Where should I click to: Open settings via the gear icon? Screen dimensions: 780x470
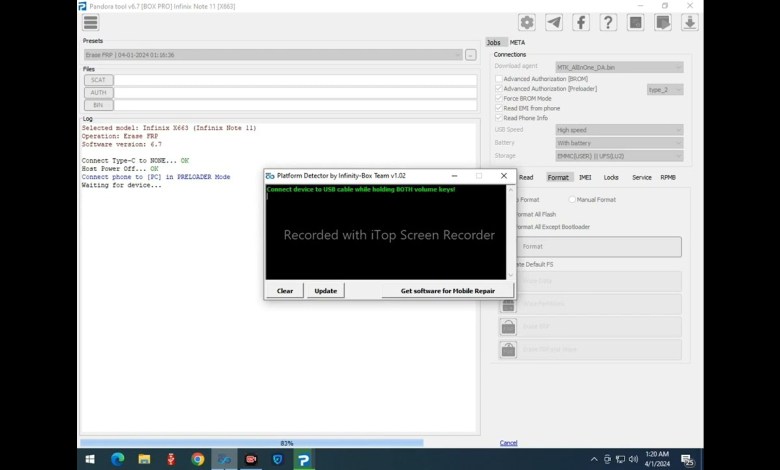[x=526, y=22]
